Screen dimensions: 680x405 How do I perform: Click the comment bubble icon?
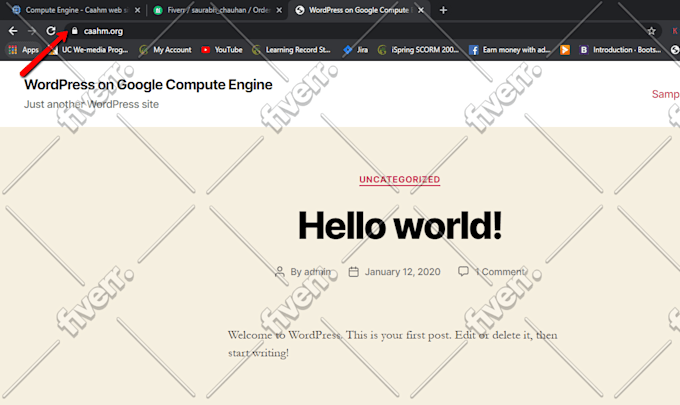pos(463,271)
